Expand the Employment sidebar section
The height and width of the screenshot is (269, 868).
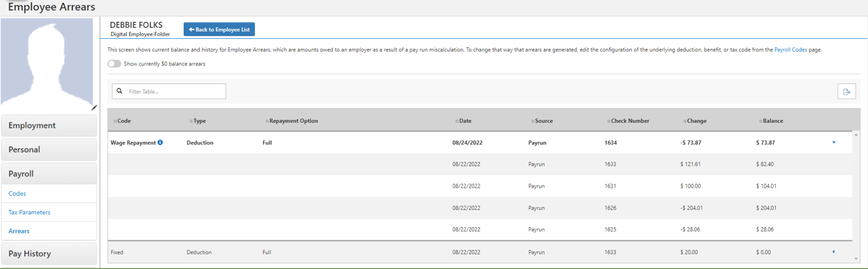pos(49,125)
